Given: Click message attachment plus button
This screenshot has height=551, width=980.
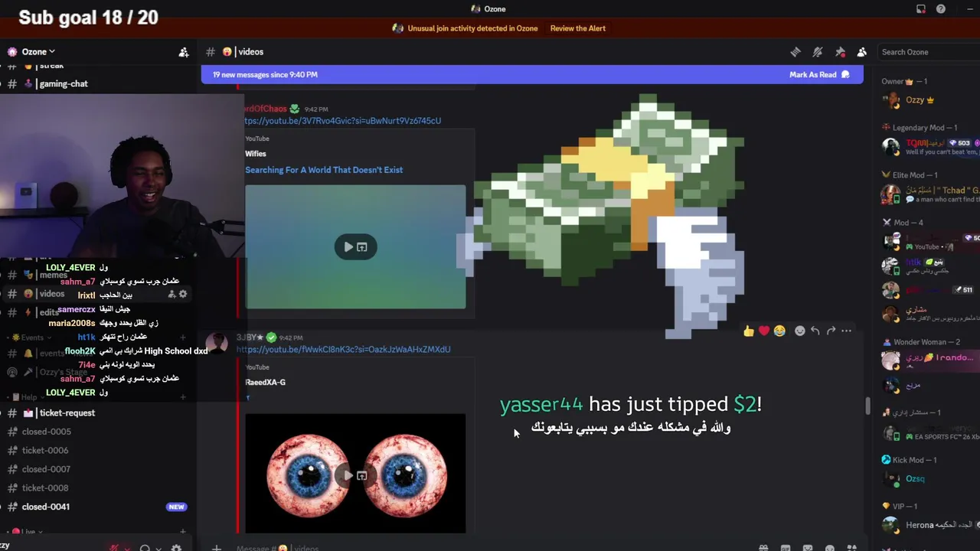Looking at the screenshot, I should [x=217, y=548].
